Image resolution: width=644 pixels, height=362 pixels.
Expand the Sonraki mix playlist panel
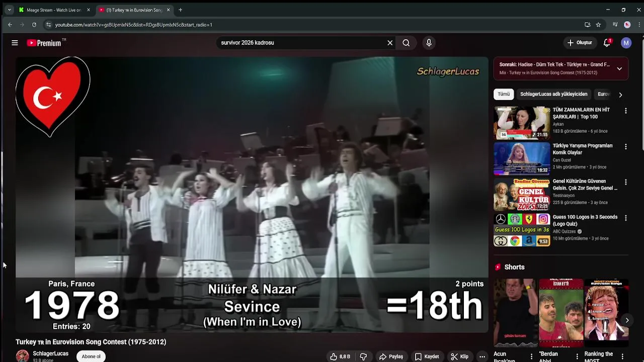[x=619, y=68]
